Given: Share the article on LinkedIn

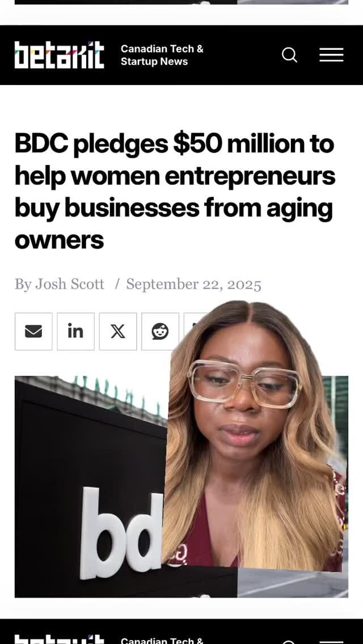Looking at the screenshot, I should tap(75, 332).
